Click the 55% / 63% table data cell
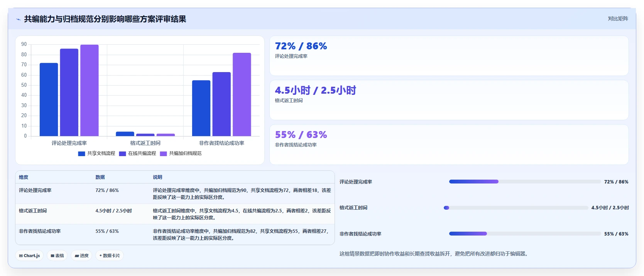 pos(107,231)
